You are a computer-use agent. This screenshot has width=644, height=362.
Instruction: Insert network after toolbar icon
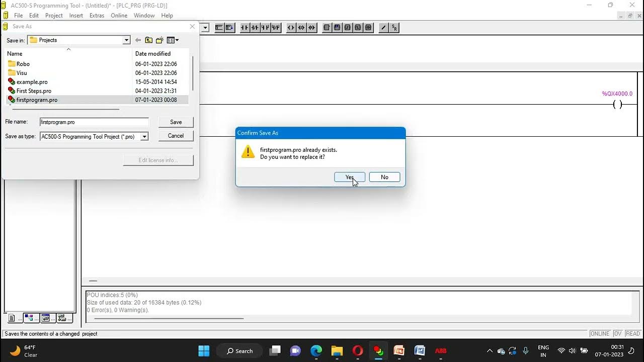[229, 28]
